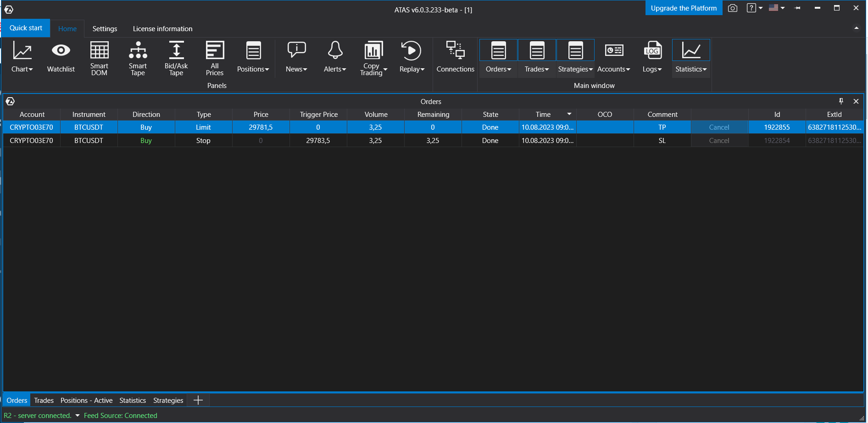Open the Time column sort dropdown

pyautogui.click(x=569, y=114)
